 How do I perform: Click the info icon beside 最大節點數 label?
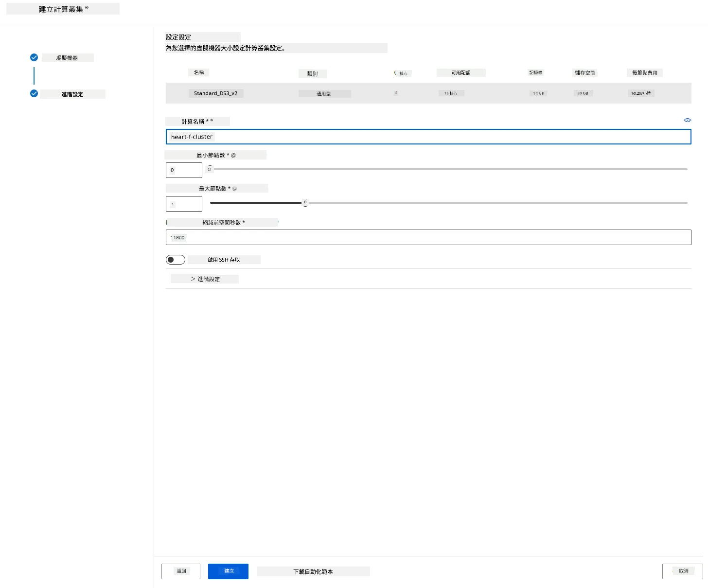(234, 189)
